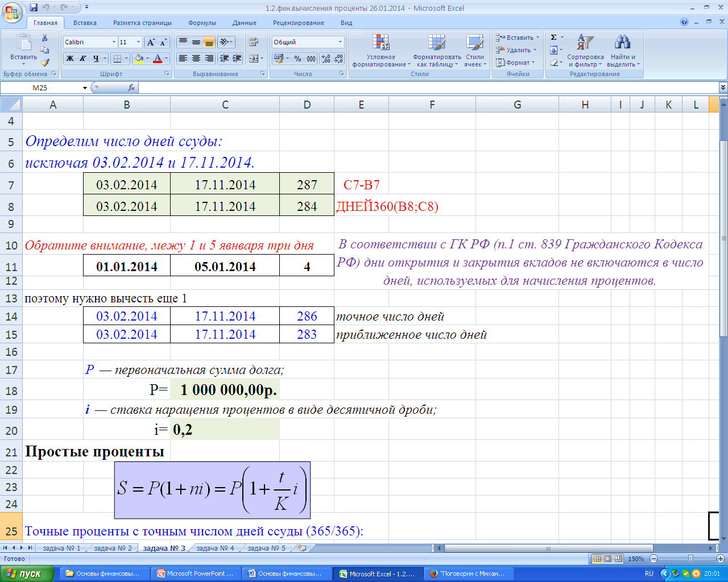The width and height of the screenshot is (728, 582).
Task: Open the Общий number format dropdown
Action: pyautogui.click(x=341, y=42)
